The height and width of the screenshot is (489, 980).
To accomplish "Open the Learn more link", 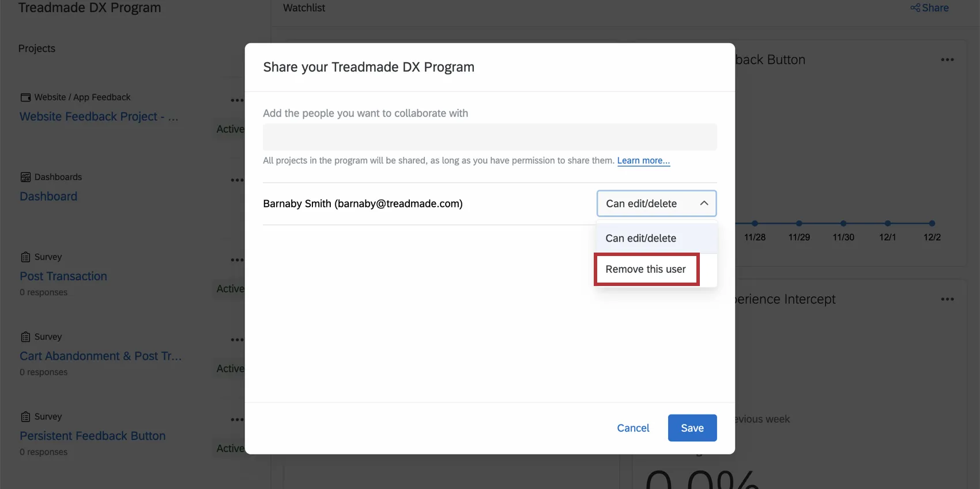I will [643, 161].
